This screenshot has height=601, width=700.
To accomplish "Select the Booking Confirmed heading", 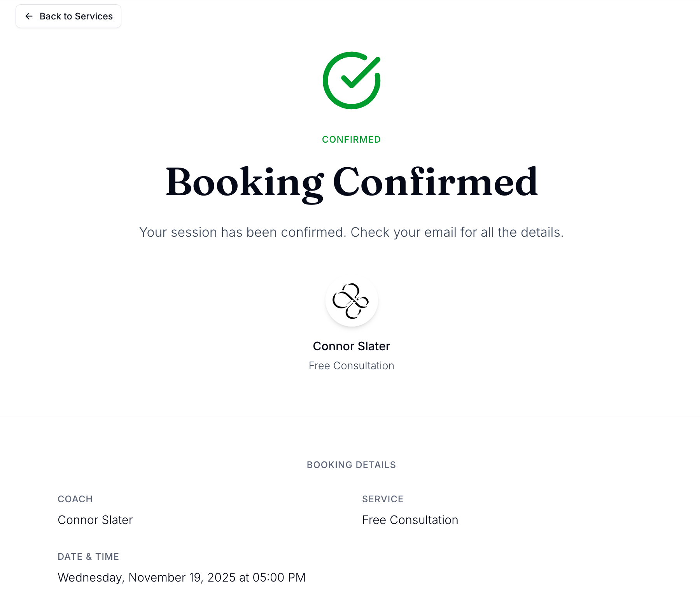I will [351, 183].
